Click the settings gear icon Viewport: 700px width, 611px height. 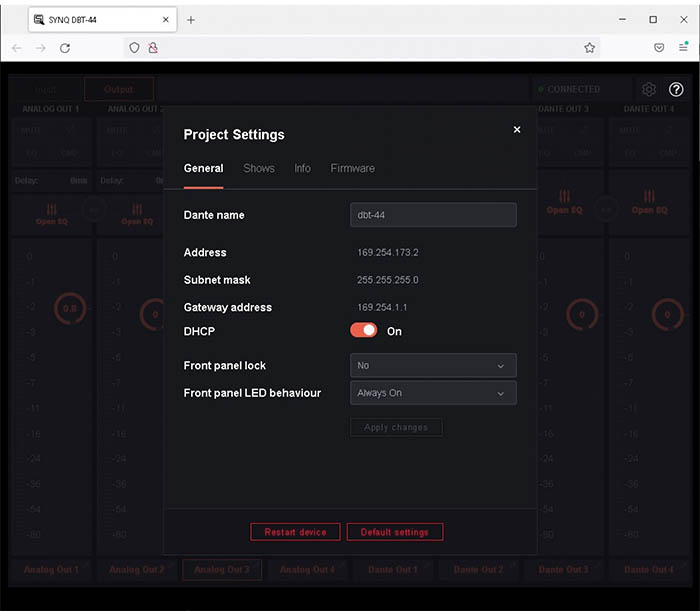pos(649,89)
